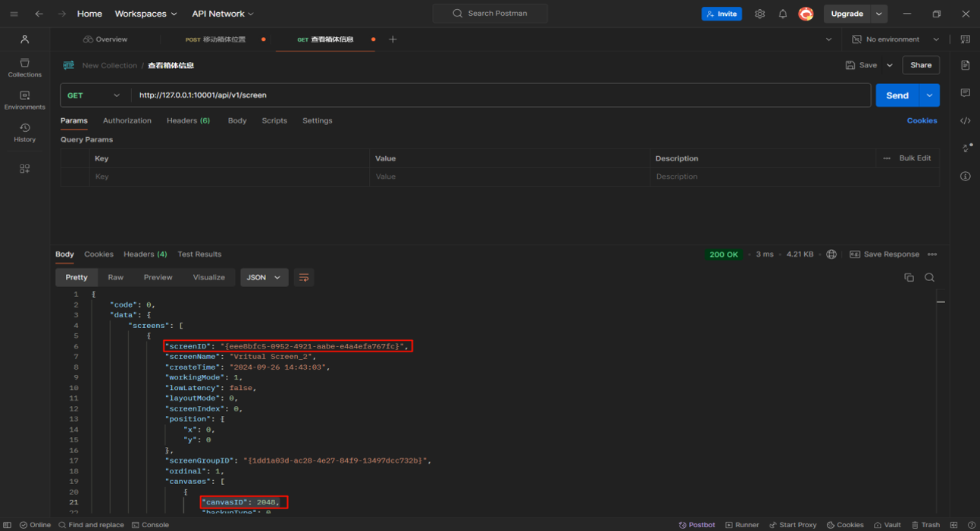Toggle line wrap in response viewer

[303, 277]
